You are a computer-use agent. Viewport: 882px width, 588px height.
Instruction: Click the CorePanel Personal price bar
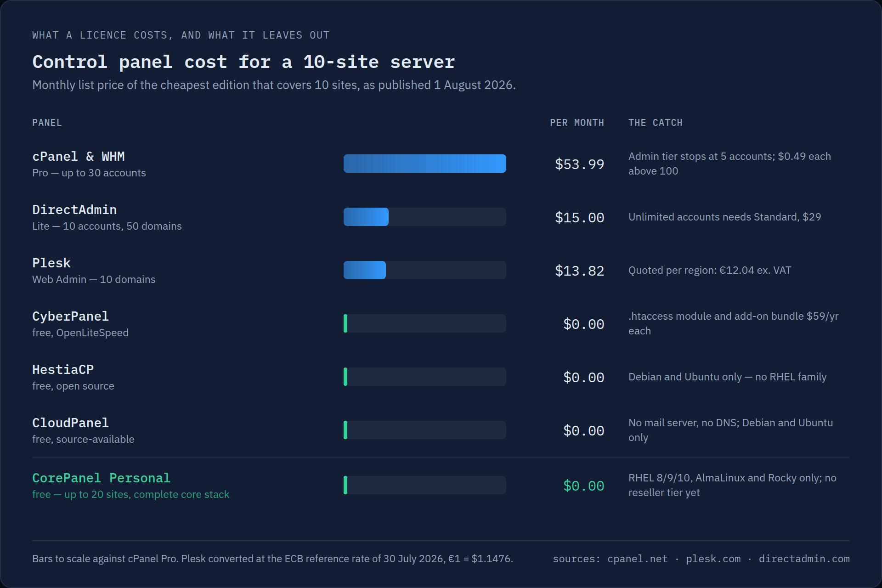pyautogui.click(x=425, y=485)
